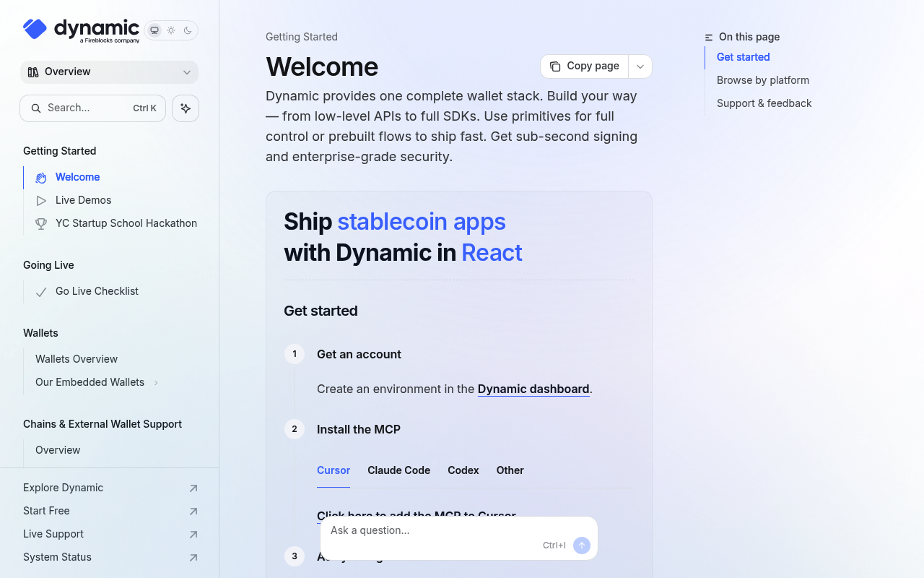The width and height of the screenshot is (924, 578).
Task: Switch to dark theme mode
Action: [188, 30]
